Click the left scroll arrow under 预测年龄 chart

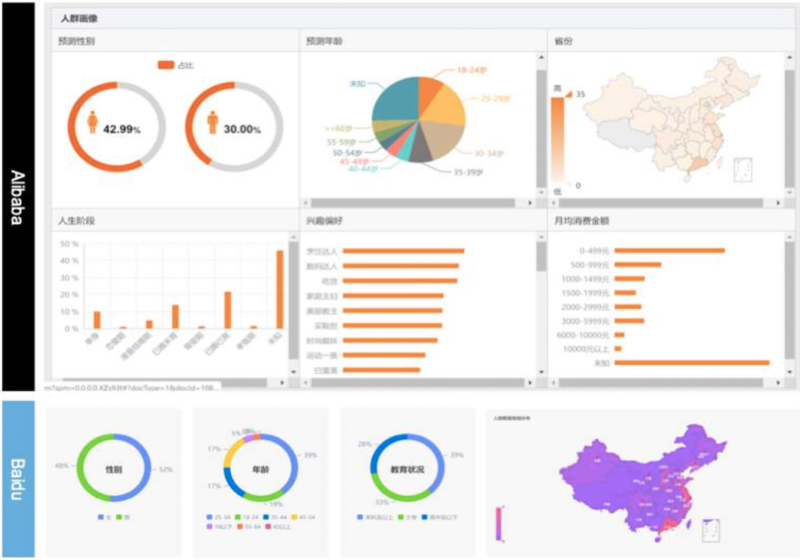[307, 203]
